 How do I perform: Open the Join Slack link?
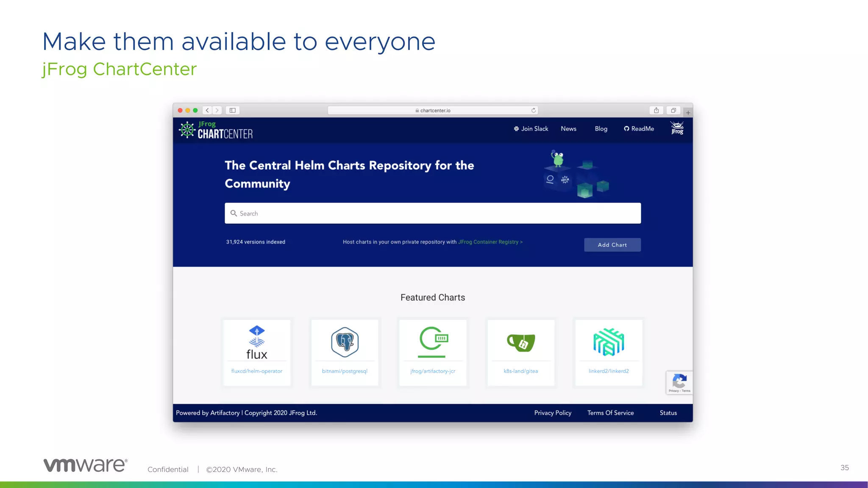point(531,129)
